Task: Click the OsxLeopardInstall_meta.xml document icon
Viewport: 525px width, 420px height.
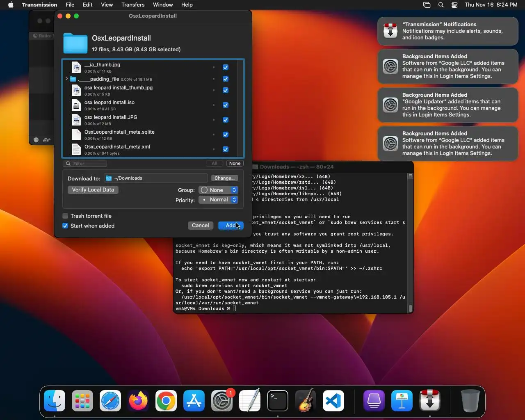Action: 76,149
